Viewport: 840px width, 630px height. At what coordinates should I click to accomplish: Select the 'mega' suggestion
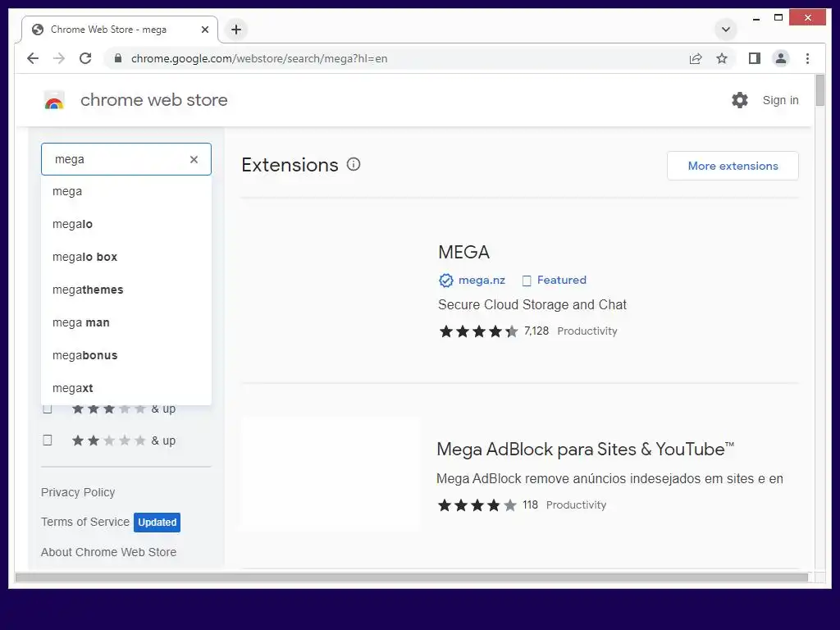pos(126,191)
